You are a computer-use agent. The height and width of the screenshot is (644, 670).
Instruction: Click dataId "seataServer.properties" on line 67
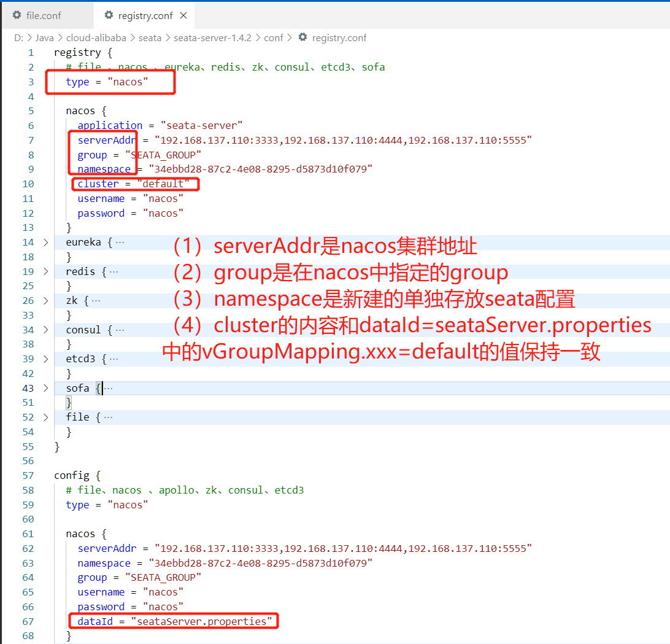(x=175, y=621)
